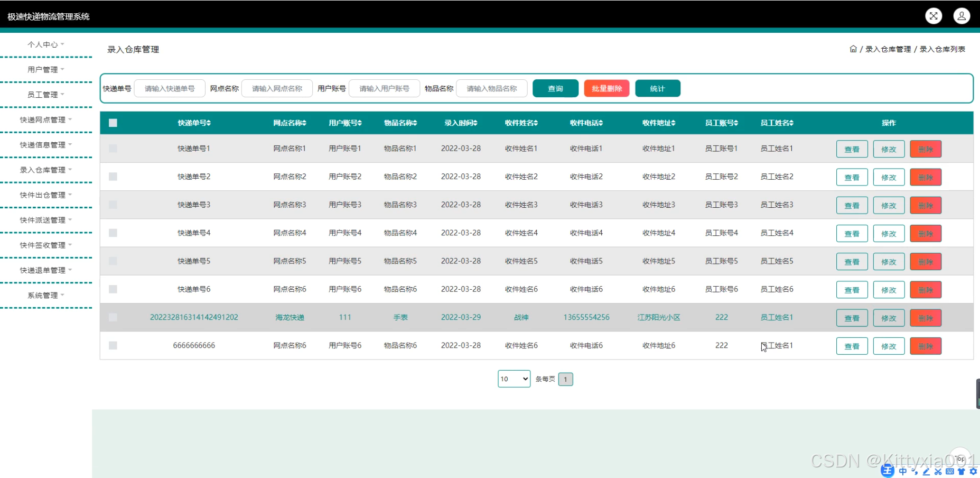Click the 请输入网点名称 search field
980x478 pixels.
tap(277, 89)
